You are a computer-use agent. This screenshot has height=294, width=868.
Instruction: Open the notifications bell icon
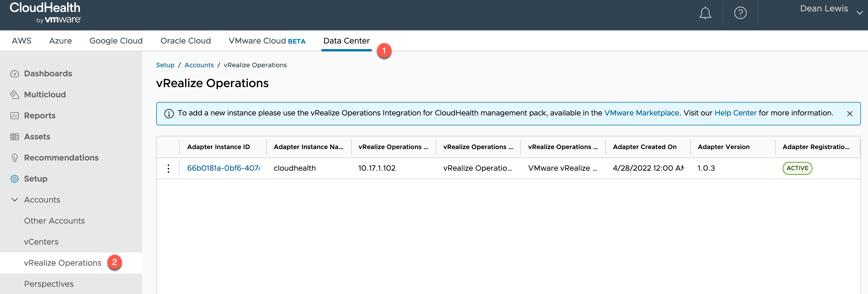click(x=705, y=13)
